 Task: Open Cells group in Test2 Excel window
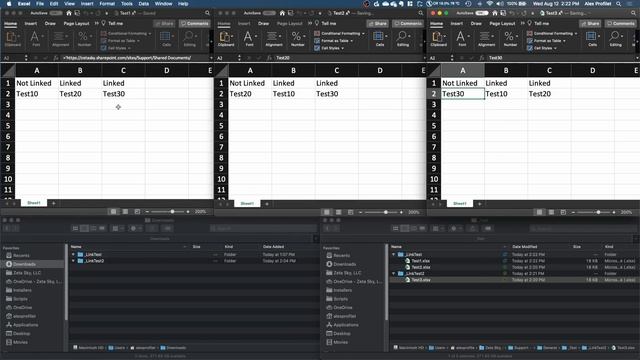pos(379,39)
